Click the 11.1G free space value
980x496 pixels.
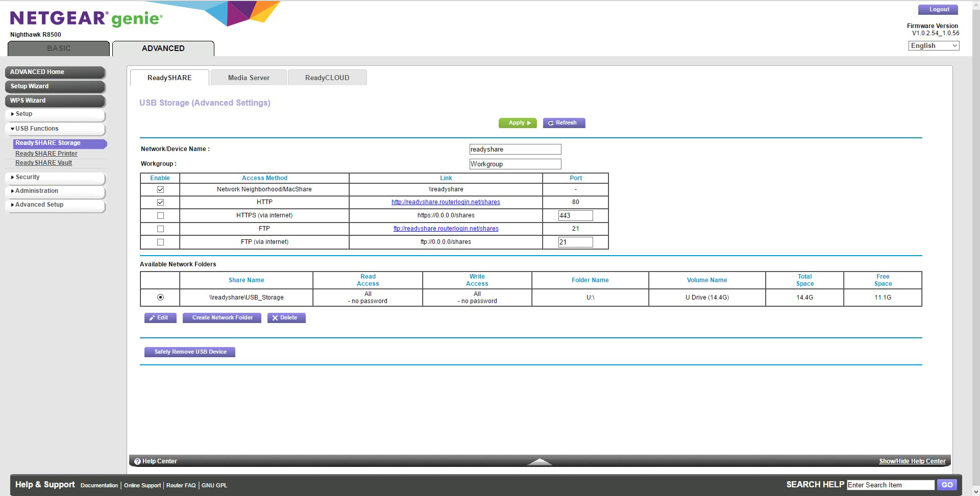tap(883, 297)
